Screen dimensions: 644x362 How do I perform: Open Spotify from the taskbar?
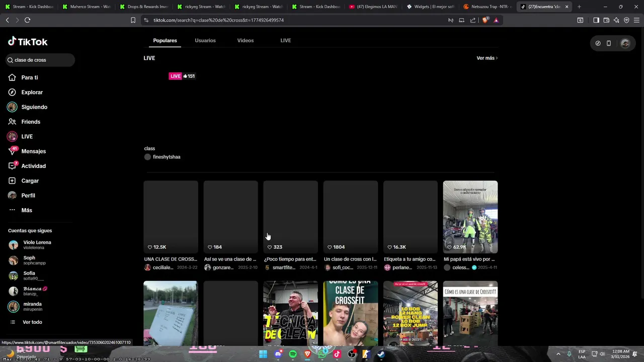[x=293, y=354]
